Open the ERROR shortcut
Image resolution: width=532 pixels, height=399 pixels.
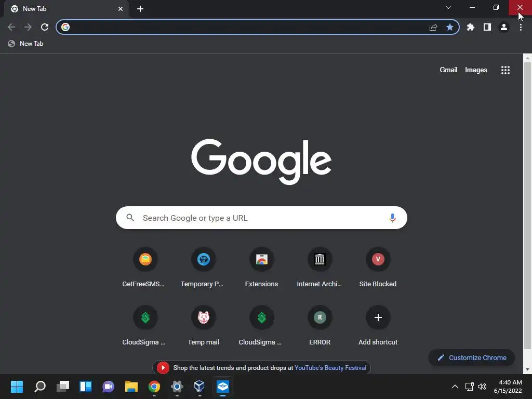pos(320,326)
